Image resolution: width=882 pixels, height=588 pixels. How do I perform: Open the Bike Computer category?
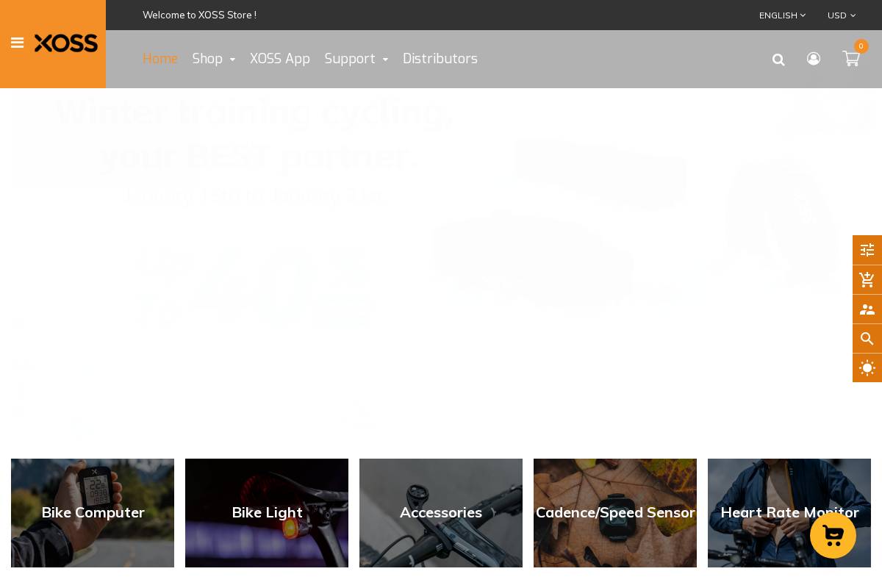coord(93,513)
